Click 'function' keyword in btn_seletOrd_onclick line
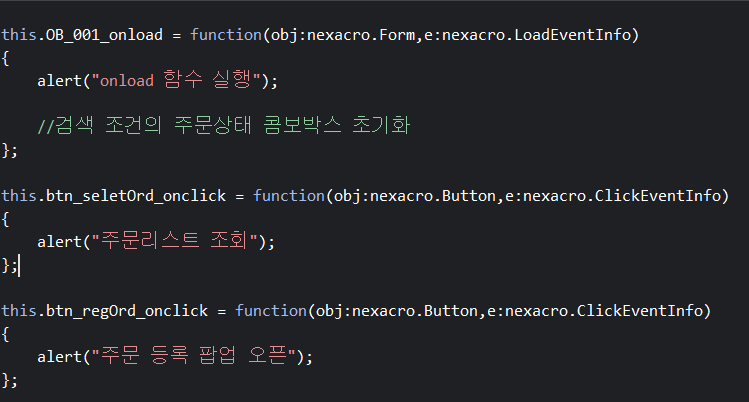Image resolution: width=749 pixels, height=402 pixels. click(x=289, y=196)
